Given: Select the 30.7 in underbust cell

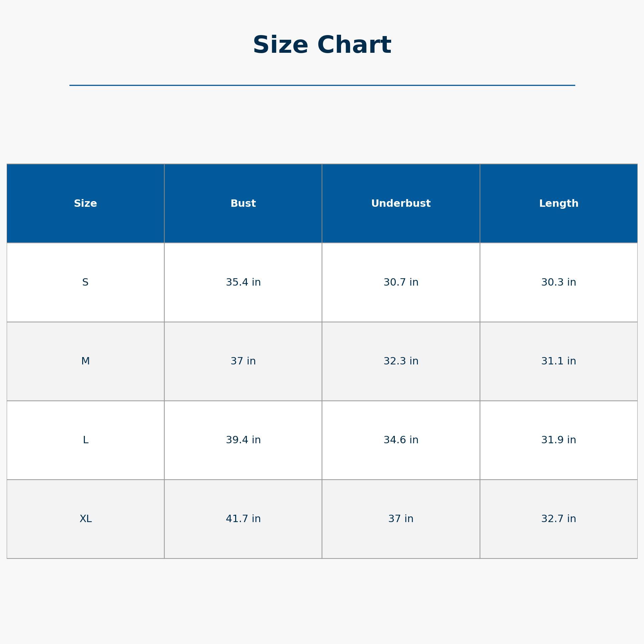Looking at the screenshot, I should pos(401,282).
